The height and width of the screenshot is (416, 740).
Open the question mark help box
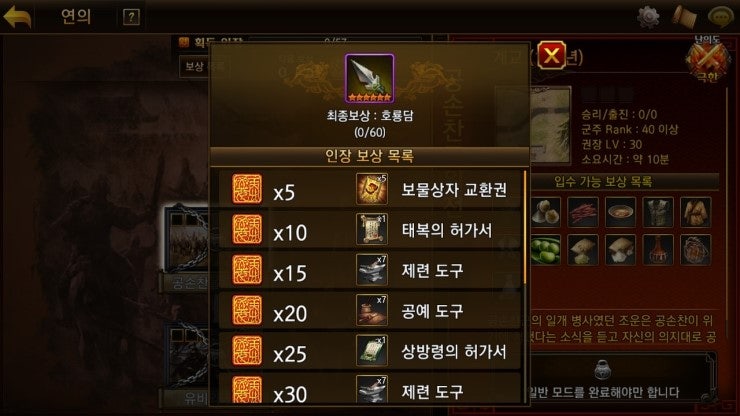click(x=131, y=17)
